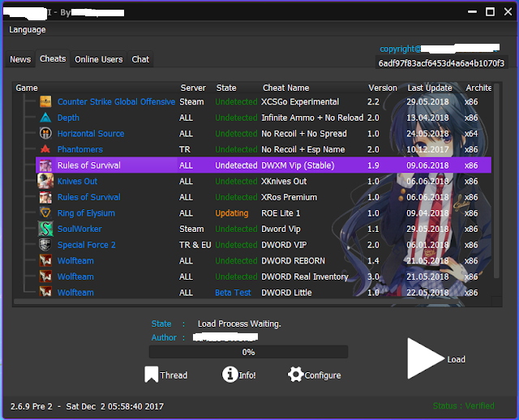Select the Phantomers entry

pos(80,149)
